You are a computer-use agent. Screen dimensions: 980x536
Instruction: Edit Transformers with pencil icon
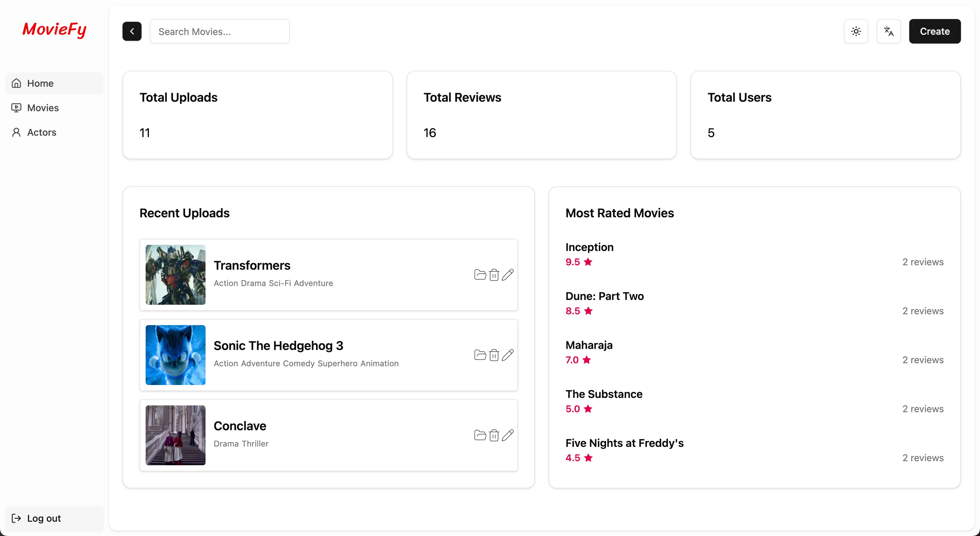point(507,274)
